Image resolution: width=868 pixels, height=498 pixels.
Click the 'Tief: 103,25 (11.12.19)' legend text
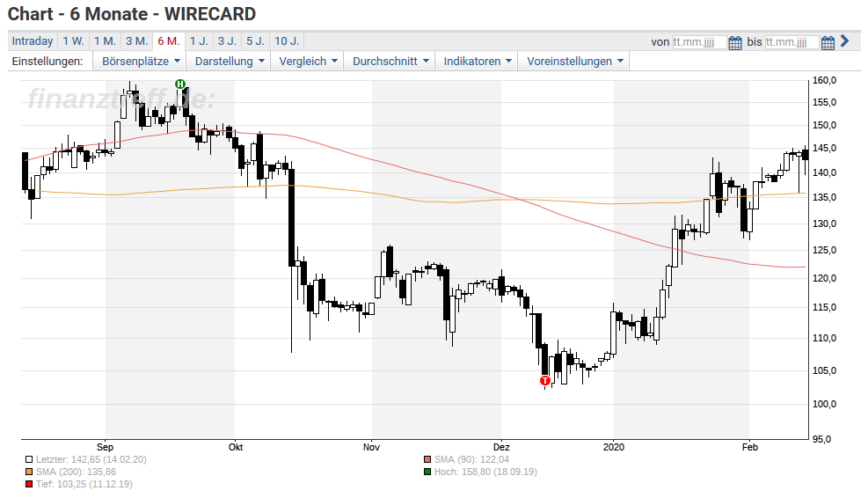pyautogui.click(x=84, y=484)
